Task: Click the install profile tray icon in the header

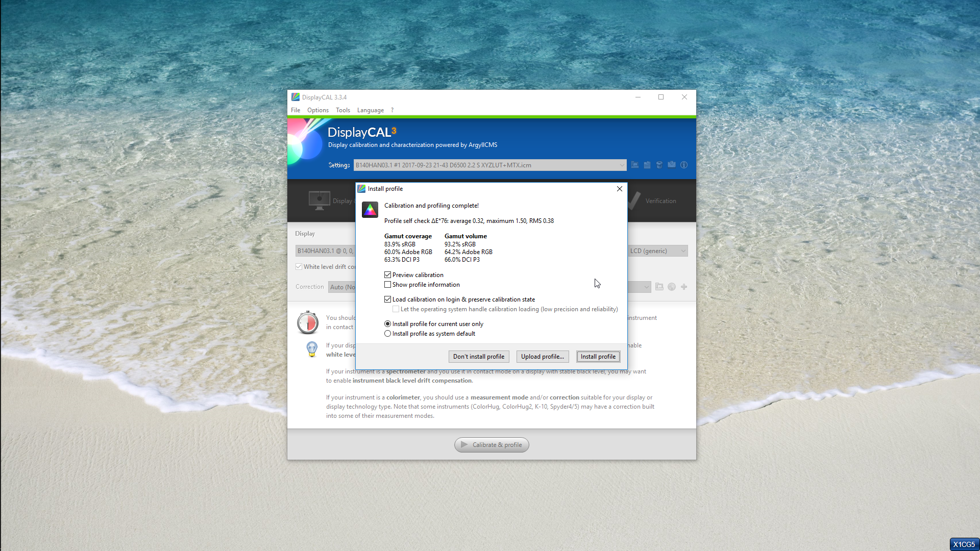Action: pyautogui.click(x=672, y=165)
